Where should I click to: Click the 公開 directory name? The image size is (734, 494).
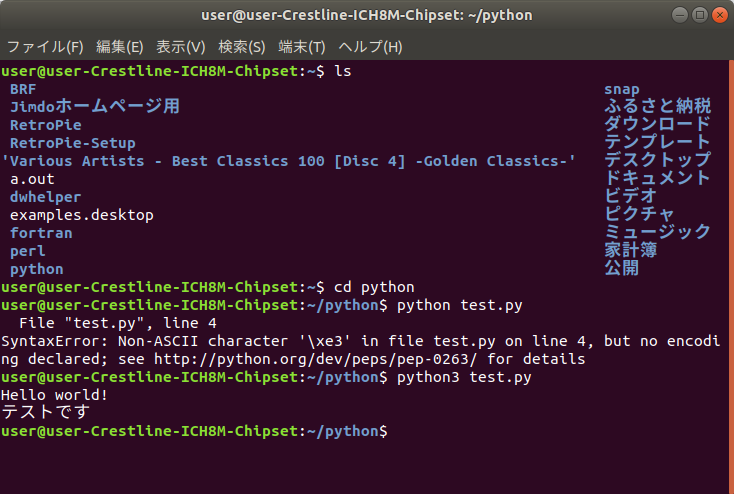click(x=622, y=268)
